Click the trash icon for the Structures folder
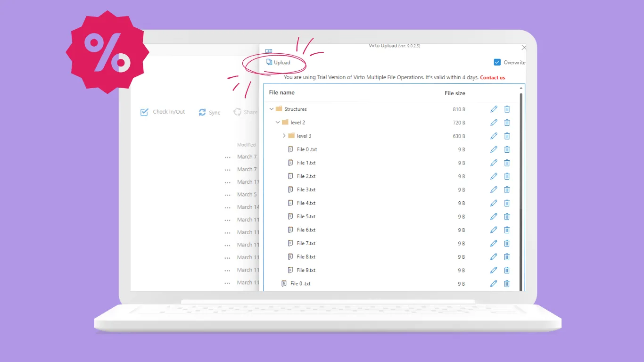 (x=507, y=109)
